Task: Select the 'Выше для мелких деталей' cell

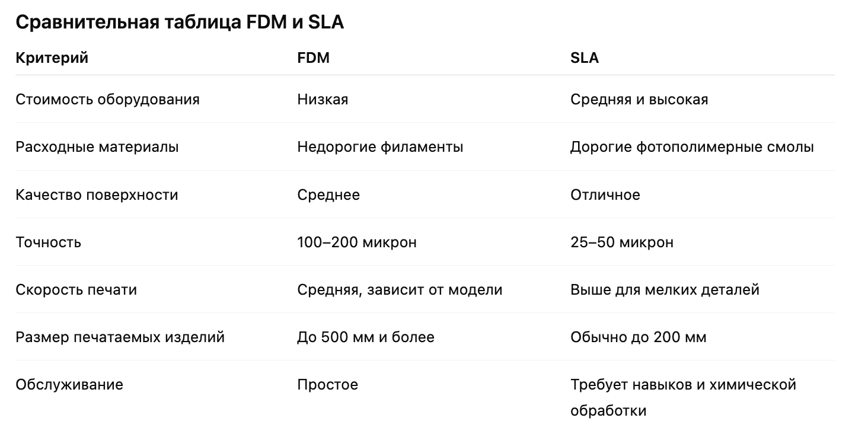Action: coord(665,289)
